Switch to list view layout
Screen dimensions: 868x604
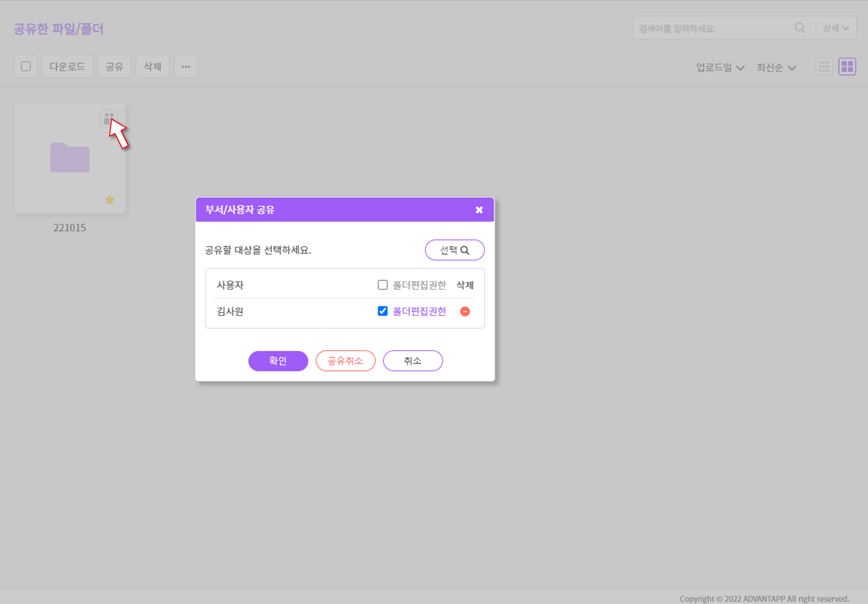point(824,67)
